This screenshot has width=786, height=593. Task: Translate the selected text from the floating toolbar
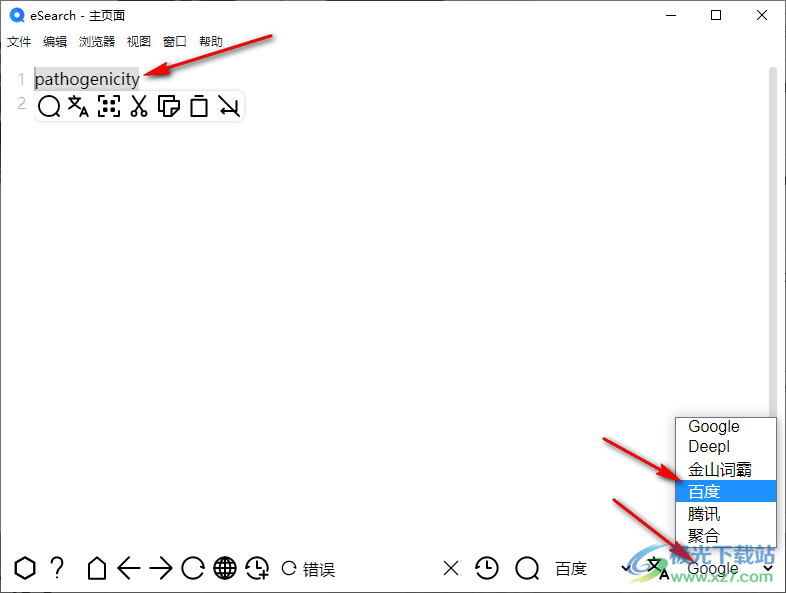[x=78, y=106]
